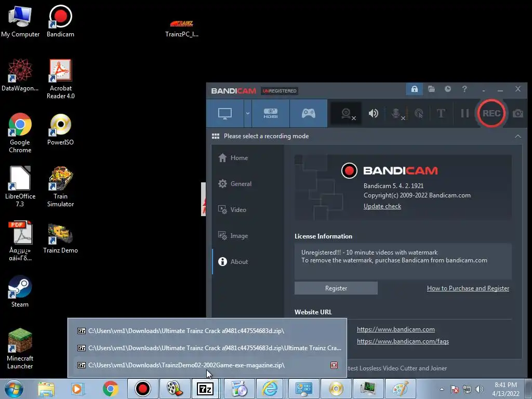Click the Bandicam taskbar button

[x=142, y=389]
